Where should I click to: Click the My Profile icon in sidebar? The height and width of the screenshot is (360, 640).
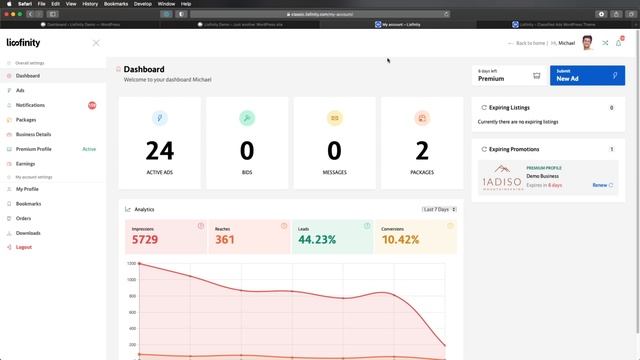pos(9,189)
